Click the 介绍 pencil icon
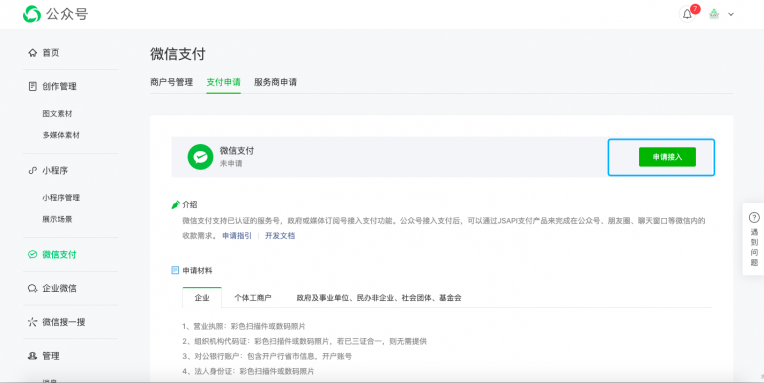 click(x=175, y=205)
